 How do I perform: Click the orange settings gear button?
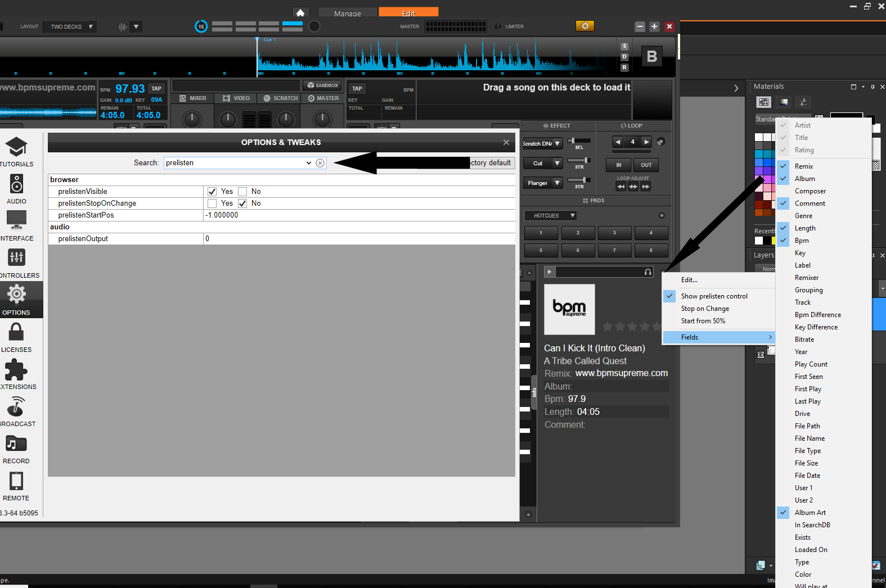(x=584, y=26)
